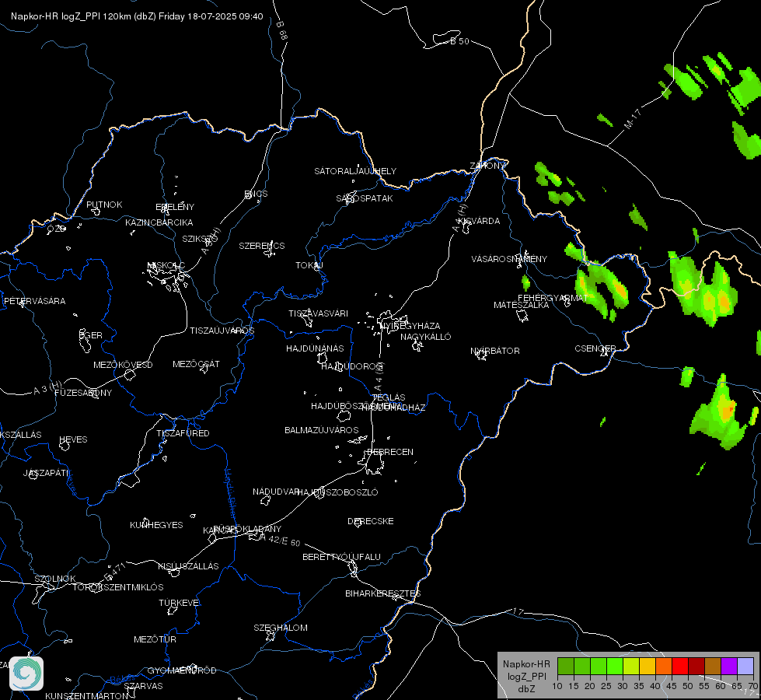Click the SZARVAS city label
Screen dimensions: 761x700
point(143,686)
